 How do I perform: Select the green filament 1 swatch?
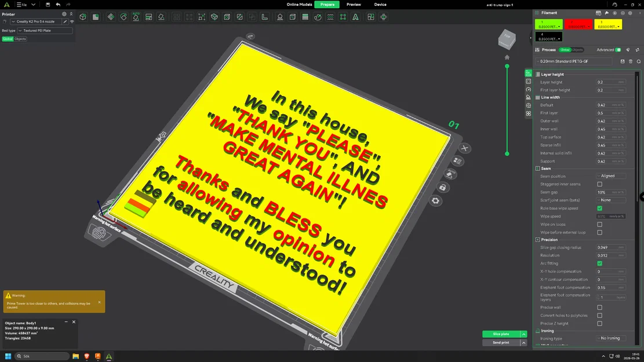[549, 25]
